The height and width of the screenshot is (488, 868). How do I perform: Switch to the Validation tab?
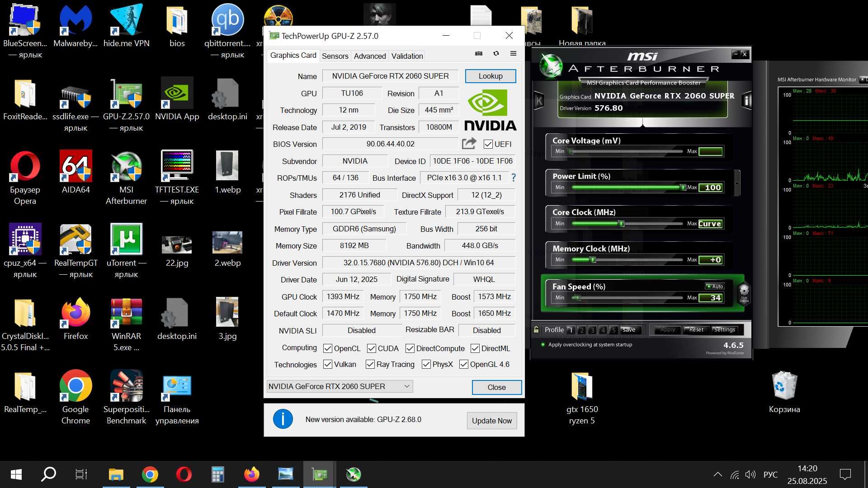[x=407, y=56]
